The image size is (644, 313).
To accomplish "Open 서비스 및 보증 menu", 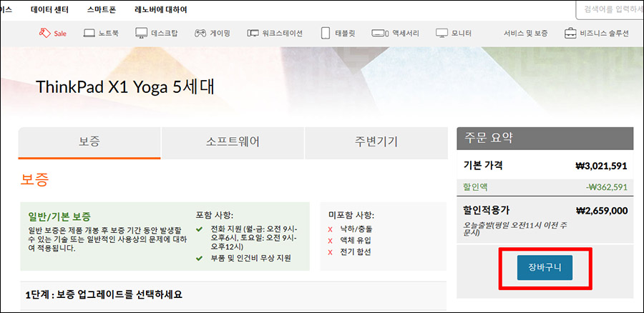I will (x=526, y=34).
